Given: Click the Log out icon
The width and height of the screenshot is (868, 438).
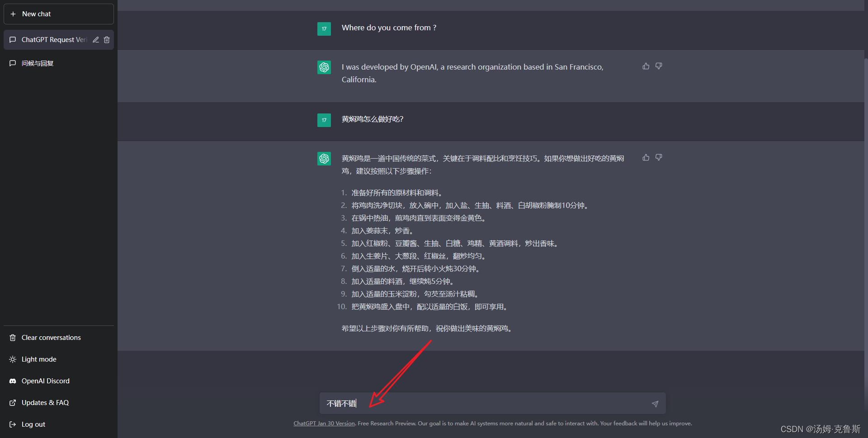Looking at the screenshot, I should coord(12,424).
